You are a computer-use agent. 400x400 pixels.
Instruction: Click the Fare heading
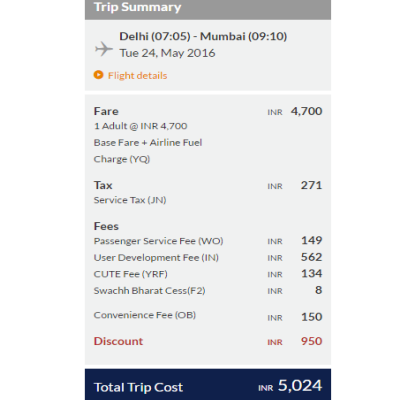106,111
